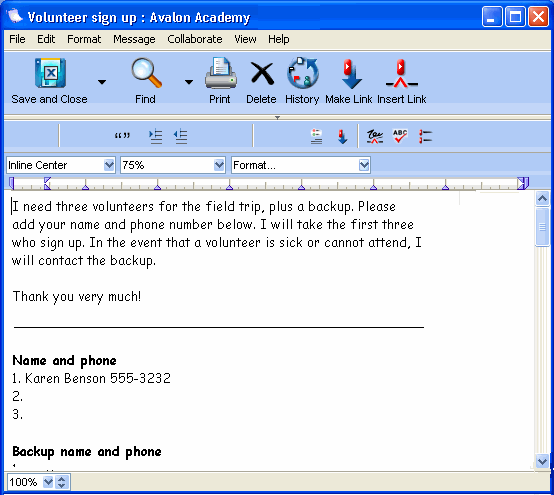This screenshot has width=554, height=495.
Task: Click the vertical scrollbar down arrow
Action: (x=542, y=461)
